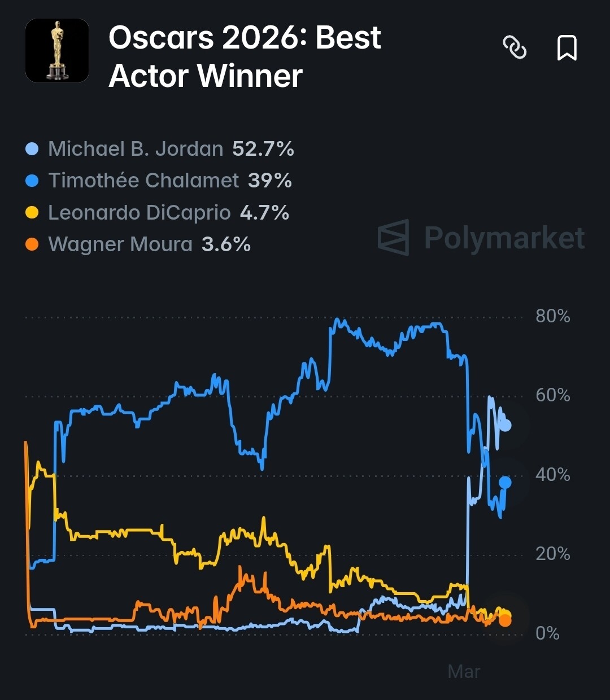This screenshot has height=700, width=610.
Task: Click the Polymarket logo watermark
Action: click(393, 238)
